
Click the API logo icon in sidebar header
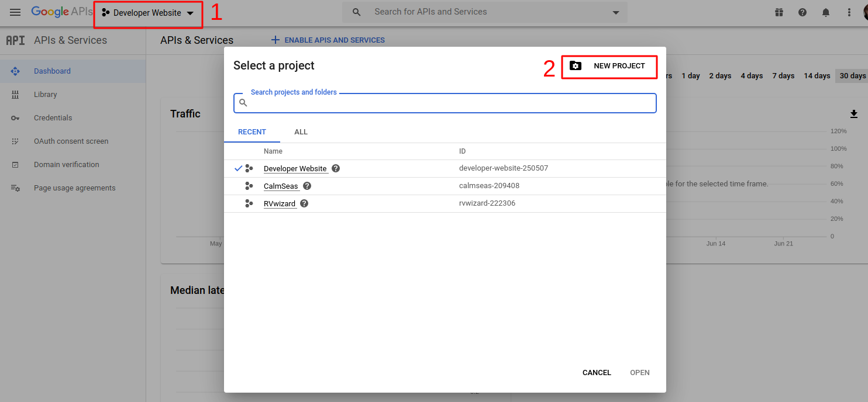[15, 40]
